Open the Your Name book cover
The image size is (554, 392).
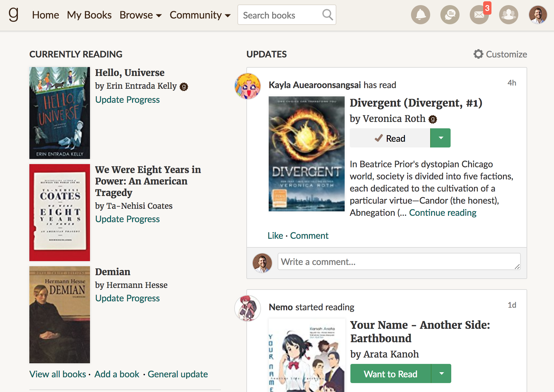[307, 355]
